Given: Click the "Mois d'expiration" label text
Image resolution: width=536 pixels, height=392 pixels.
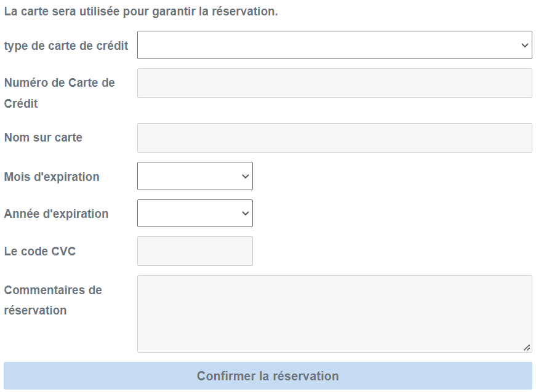Looking at the screenshot, I should 52,177.
